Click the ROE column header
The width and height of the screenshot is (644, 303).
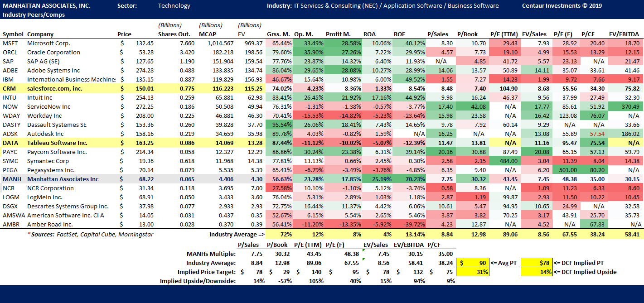pyautogui.click(x=400, y=34)
